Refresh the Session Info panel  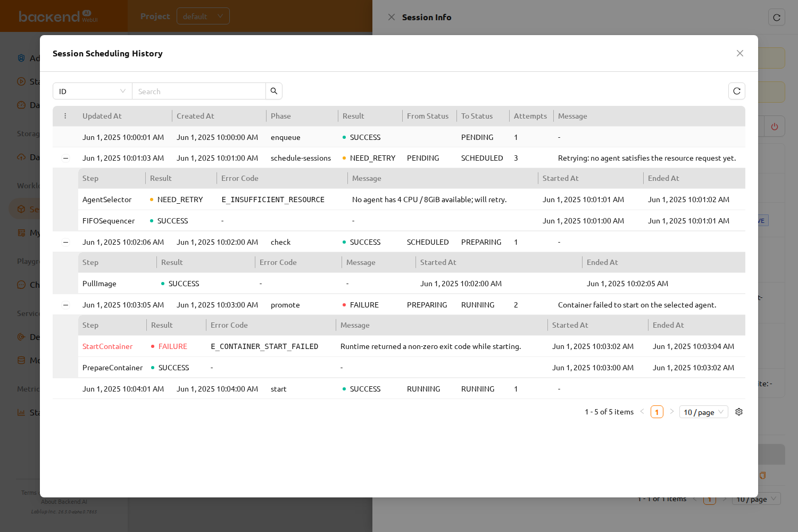(x=777, y=18)
